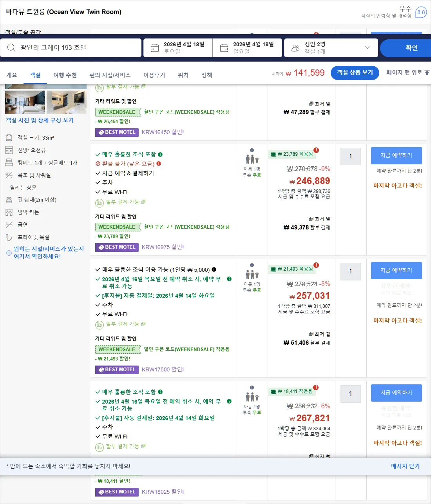Click 지금 예약하기 for ₩267,821 offer
Viewport: 431px width, 504px height.
[397, 393]
